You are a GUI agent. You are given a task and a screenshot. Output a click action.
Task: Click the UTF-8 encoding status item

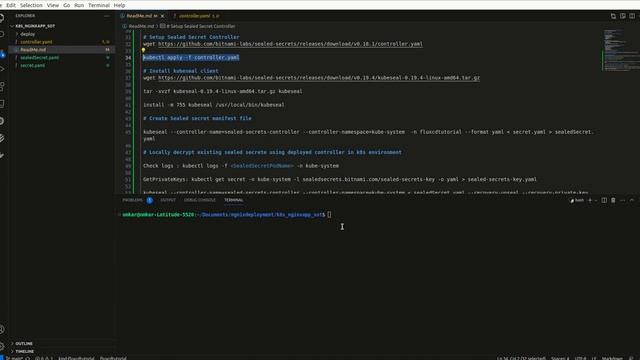tap(580, 358)
